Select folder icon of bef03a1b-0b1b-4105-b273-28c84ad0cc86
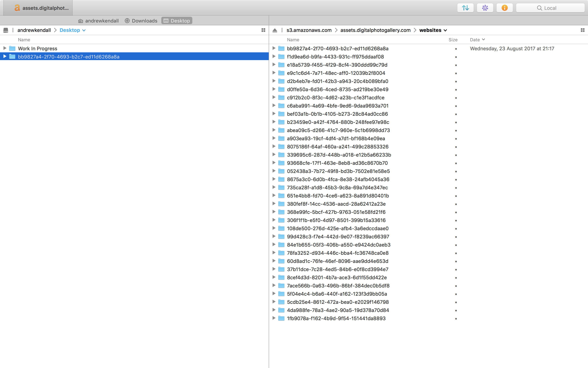The height and width of the screenshot is (368, 588). [x=281, y=114]
